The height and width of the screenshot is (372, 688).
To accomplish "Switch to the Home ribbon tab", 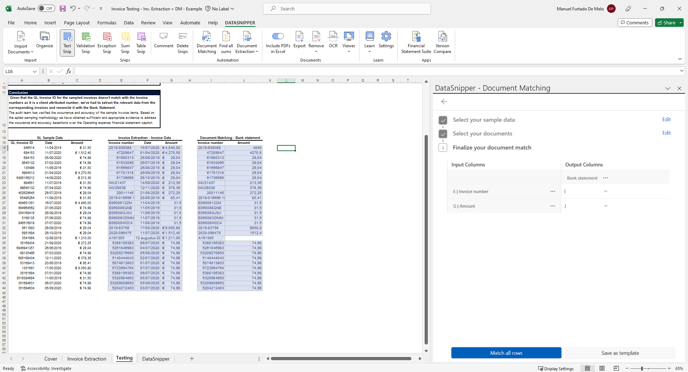I will 30,22.
